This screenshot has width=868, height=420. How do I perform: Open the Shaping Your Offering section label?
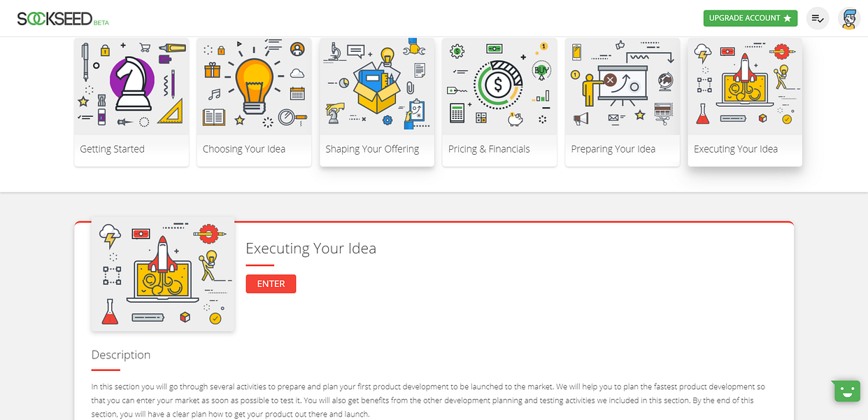pos(372,149)
